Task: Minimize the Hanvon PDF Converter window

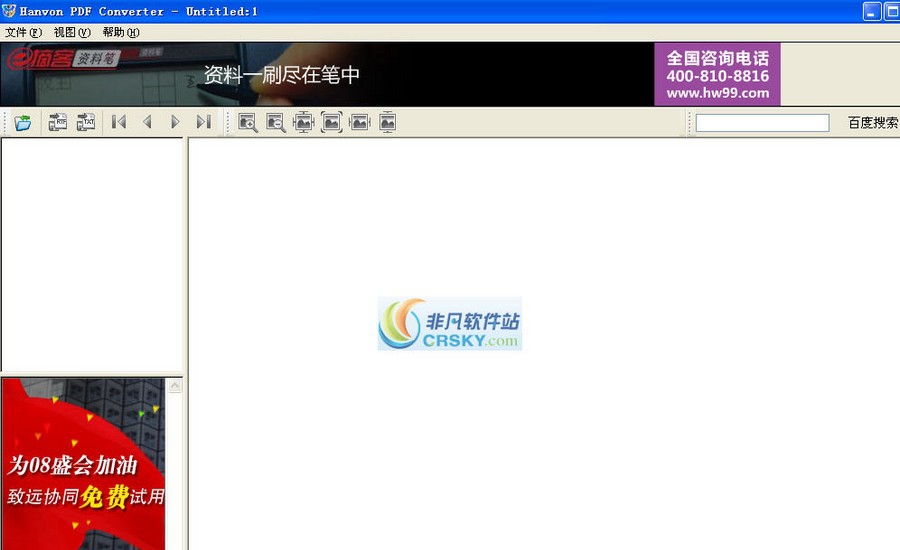Action: (x=872, y=11)
